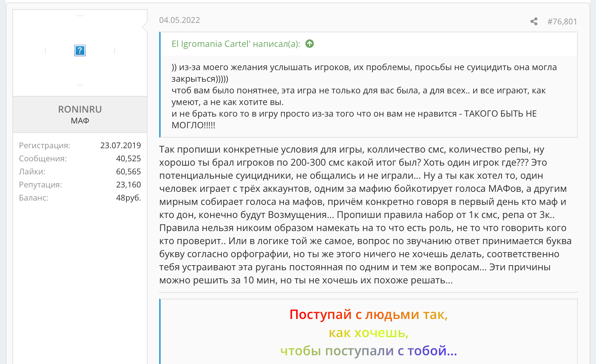Open El Igromania Cartel' quote author link
The image size is (596, 364).
point(236,44)
